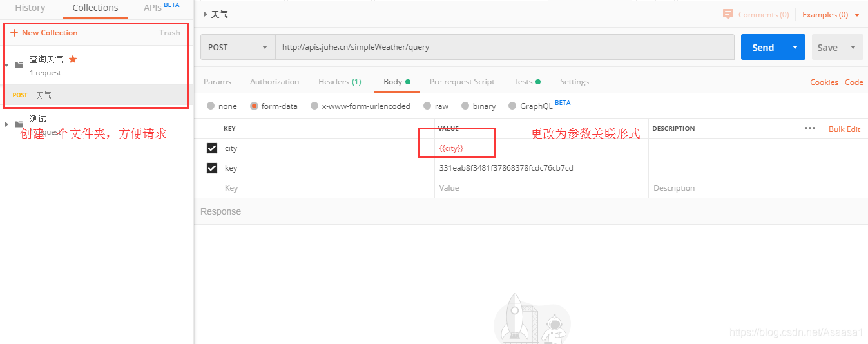Select the POST 天气 request row
The height and width of the screenshot is (344, 868).
click(x=97, y=95)
